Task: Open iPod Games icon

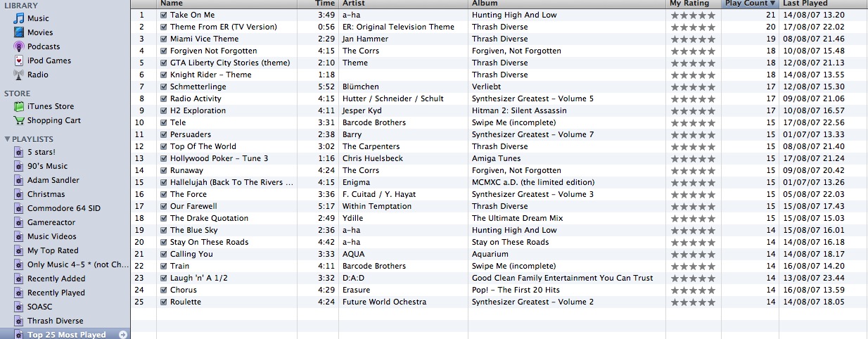Action: [x=19, y=60]
